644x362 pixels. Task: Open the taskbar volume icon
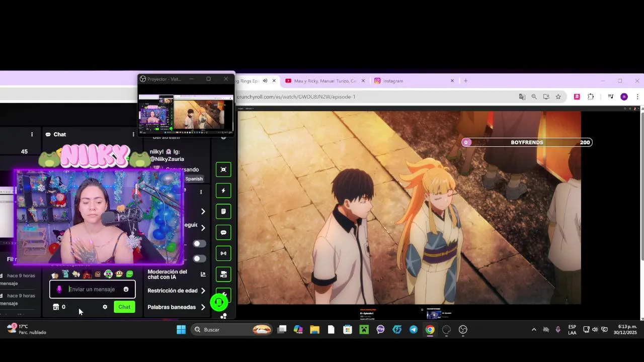(595, 329)
